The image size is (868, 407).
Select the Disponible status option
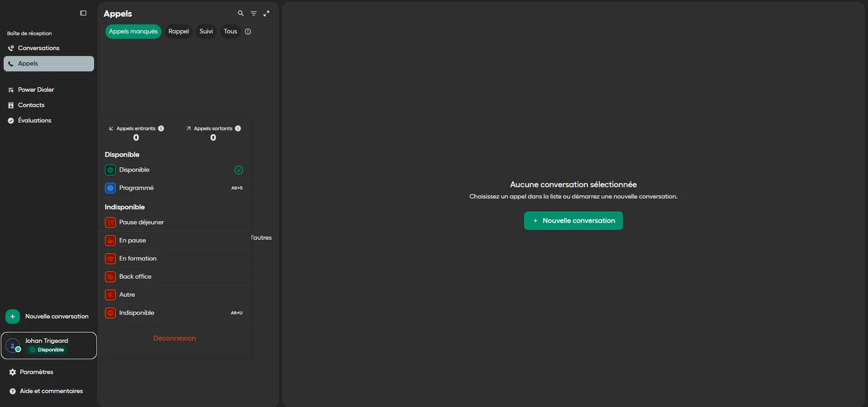(175, 170)
